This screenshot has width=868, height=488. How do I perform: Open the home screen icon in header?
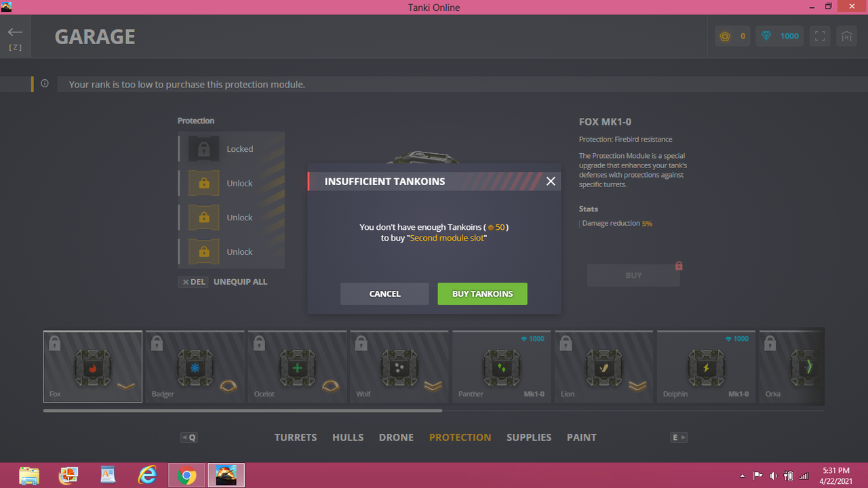click(x=846, y=36)
